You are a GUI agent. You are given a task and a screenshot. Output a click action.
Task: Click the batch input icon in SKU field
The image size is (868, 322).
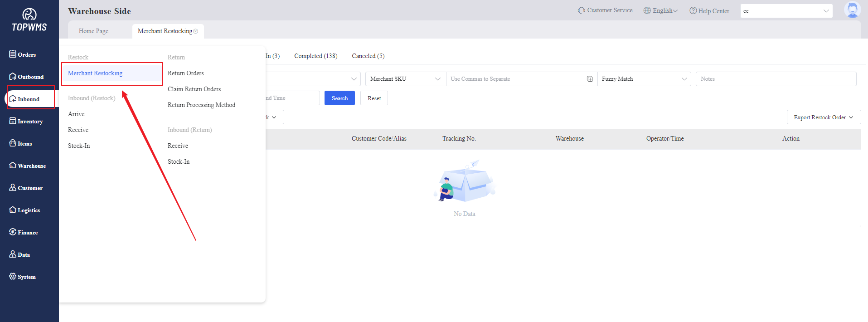coord(590,79)
